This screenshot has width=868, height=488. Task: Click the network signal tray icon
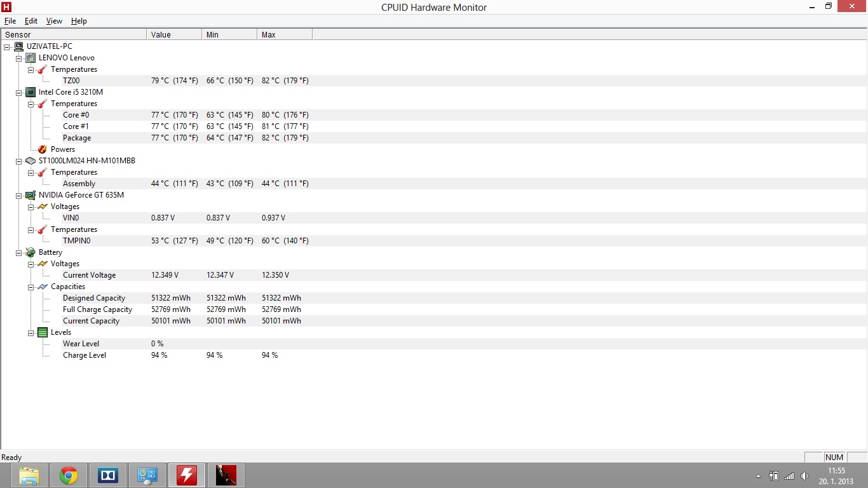point(789,476)
